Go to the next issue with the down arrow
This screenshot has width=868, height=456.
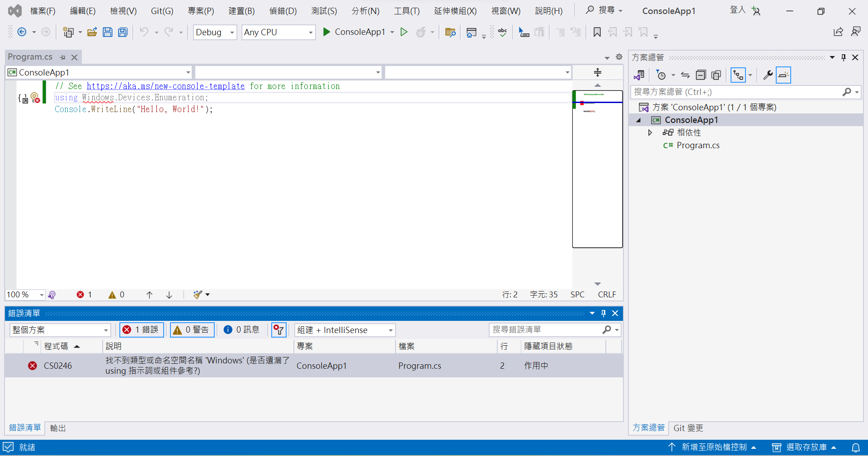[x=169, y=295]
